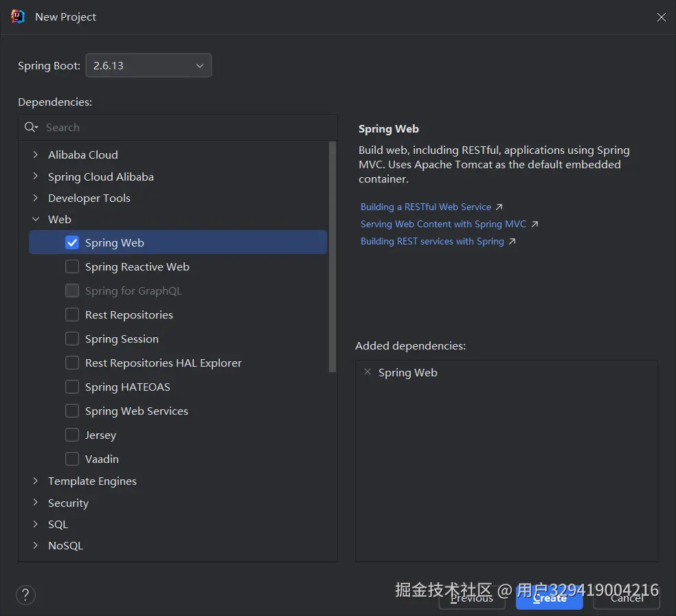Close the New Project dialog
Image resolution: width=676 pixels, height=616 pixels.
point(661,16)
